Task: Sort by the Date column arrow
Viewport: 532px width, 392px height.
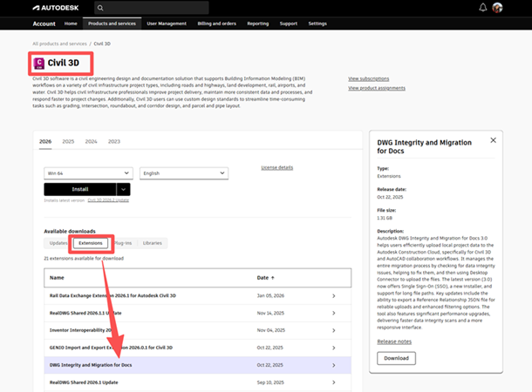Action: click(272, 278)
